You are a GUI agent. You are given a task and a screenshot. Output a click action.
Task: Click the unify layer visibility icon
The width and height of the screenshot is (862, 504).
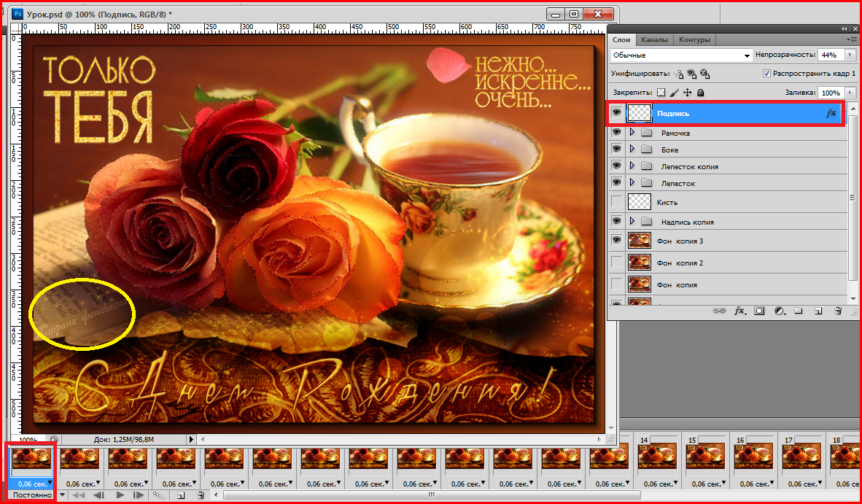(692, 74)
